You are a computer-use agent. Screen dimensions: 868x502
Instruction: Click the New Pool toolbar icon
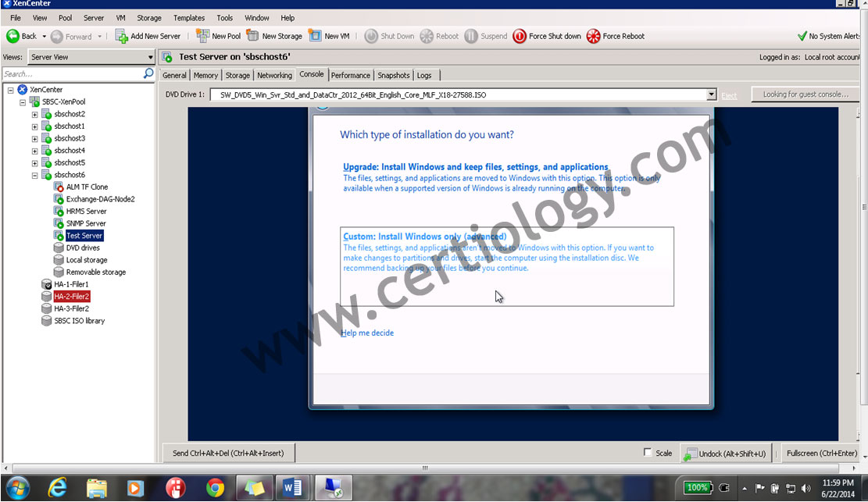(202, 36)
